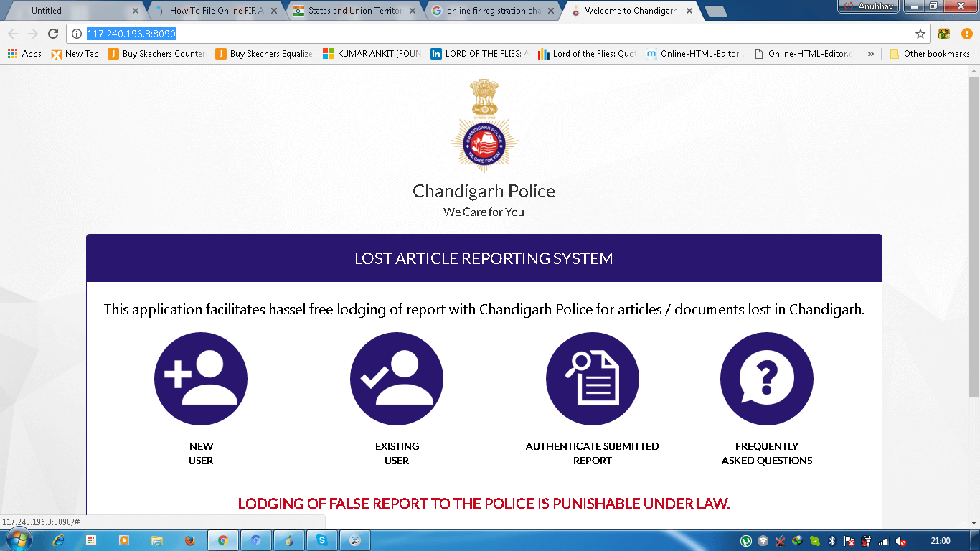Open the Lord of the Flies: Quotes bookmark
This screenshot has height=551, width=980.
(x=587, y=54)
